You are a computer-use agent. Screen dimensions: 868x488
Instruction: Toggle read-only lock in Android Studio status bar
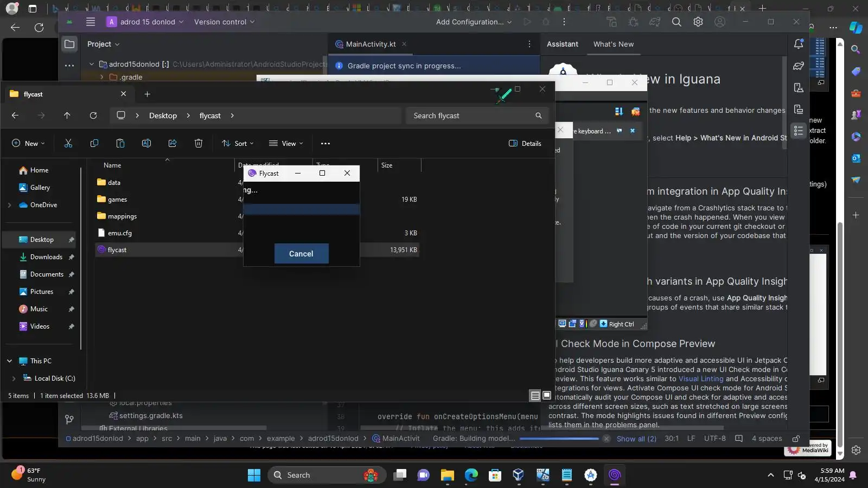tap(796, 439)
